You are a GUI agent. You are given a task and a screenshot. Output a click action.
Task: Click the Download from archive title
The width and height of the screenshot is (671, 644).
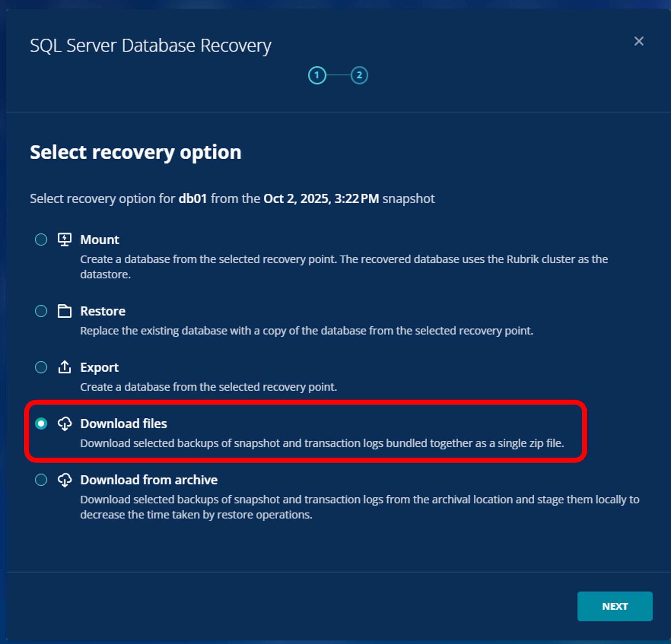(149, 480)
